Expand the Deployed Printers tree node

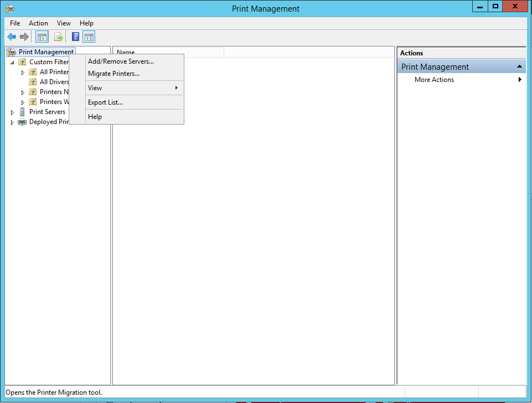click(12, 122)
